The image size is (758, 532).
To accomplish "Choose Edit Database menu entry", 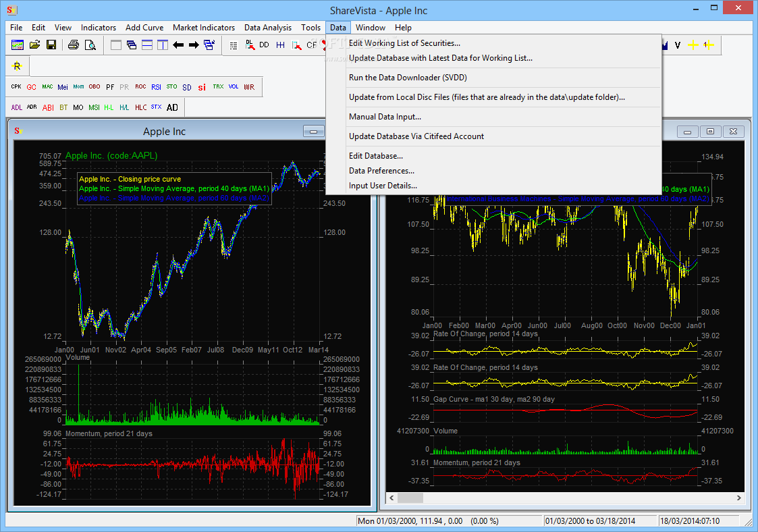I will pos(493,156).
